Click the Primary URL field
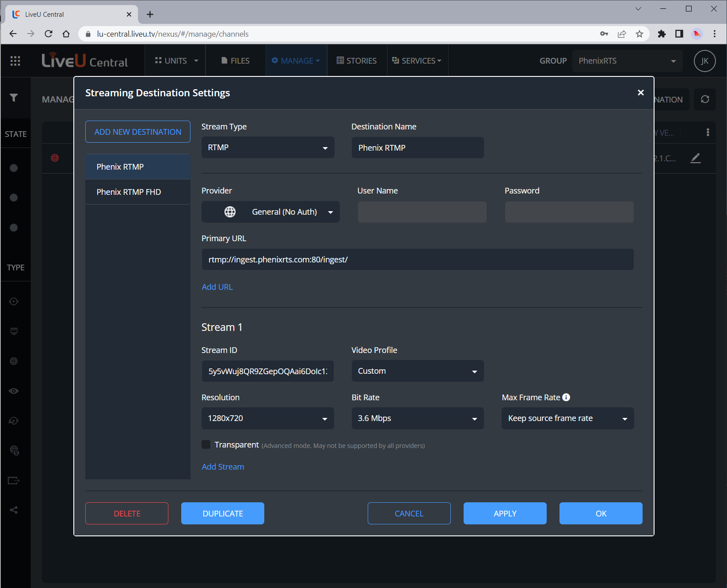 click(418, 259)
